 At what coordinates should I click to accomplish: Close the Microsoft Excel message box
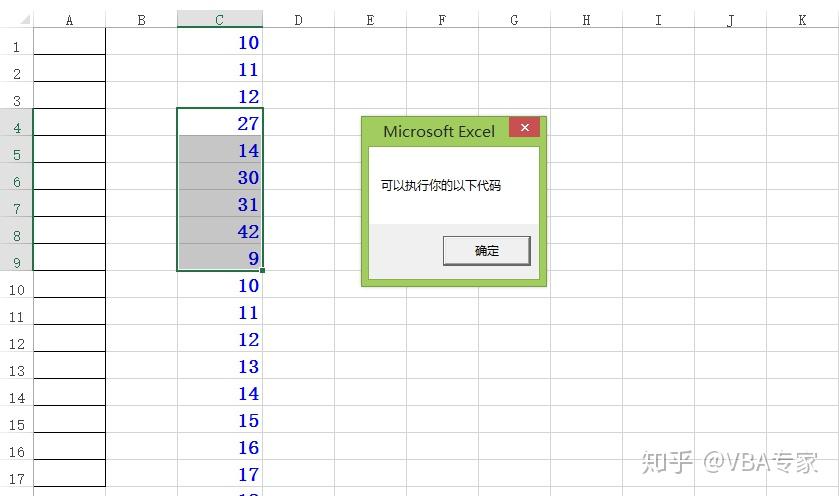click(524, 128)
